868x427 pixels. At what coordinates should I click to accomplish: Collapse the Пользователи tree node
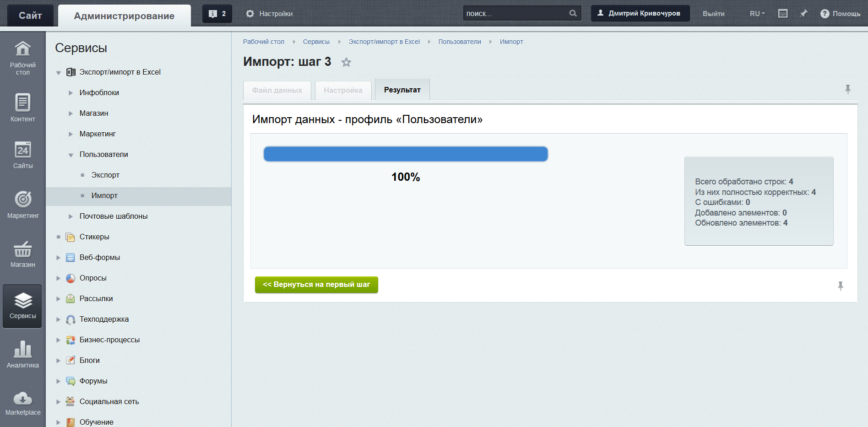(x=71, y=155)
